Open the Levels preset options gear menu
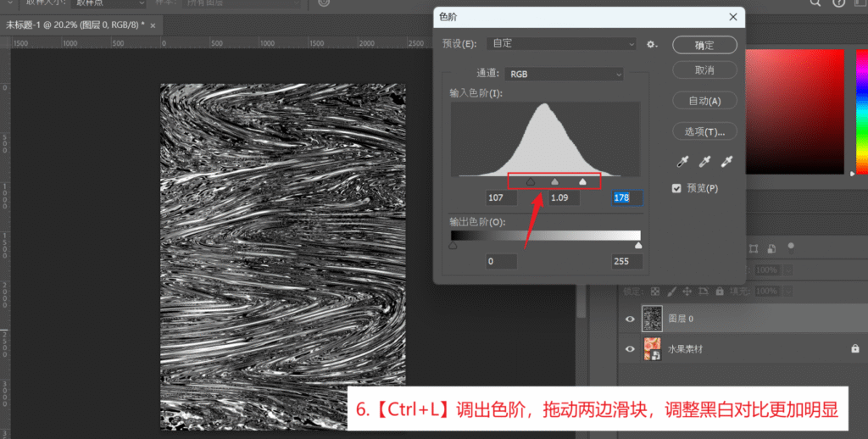This screenshot has width=868, height=439. pos(652,44)
